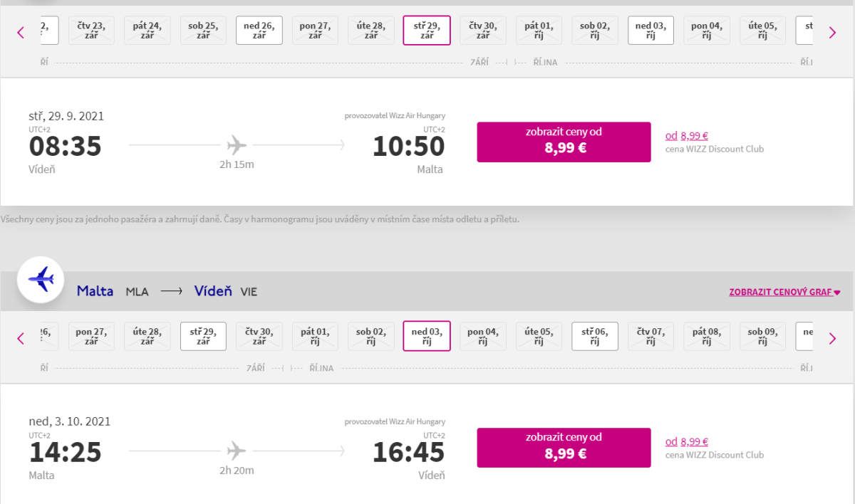Select return date stř 06, říj
The image size is (855, 504).
pos(595,336)
